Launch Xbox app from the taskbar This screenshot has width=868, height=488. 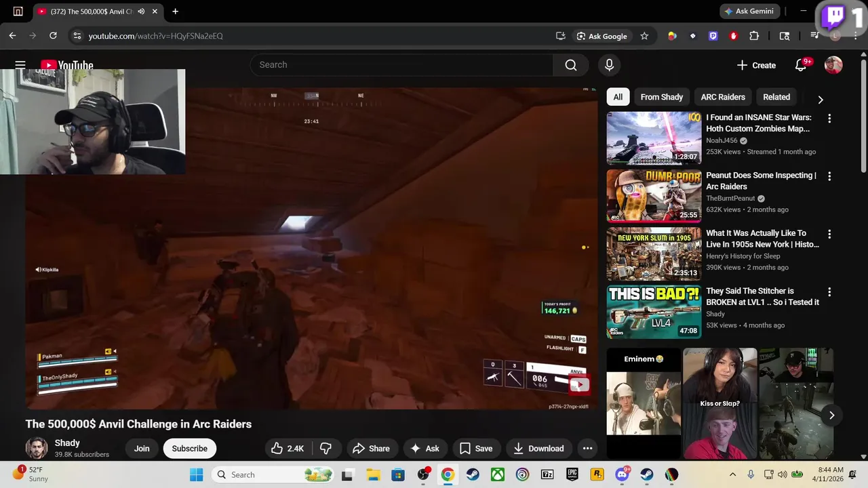[x=498, y=474]
